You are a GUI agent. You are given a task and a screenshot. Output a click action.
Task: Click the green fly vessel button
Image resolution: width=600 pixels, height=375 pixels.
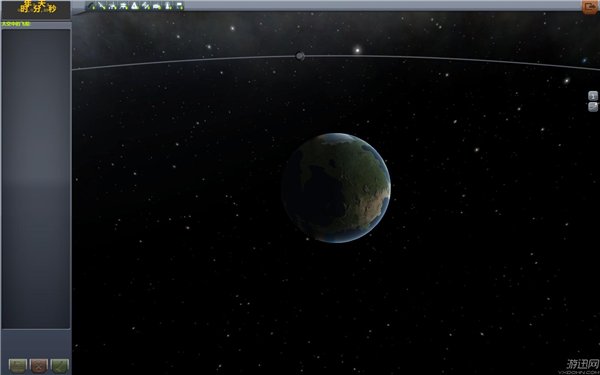[60, 365]
